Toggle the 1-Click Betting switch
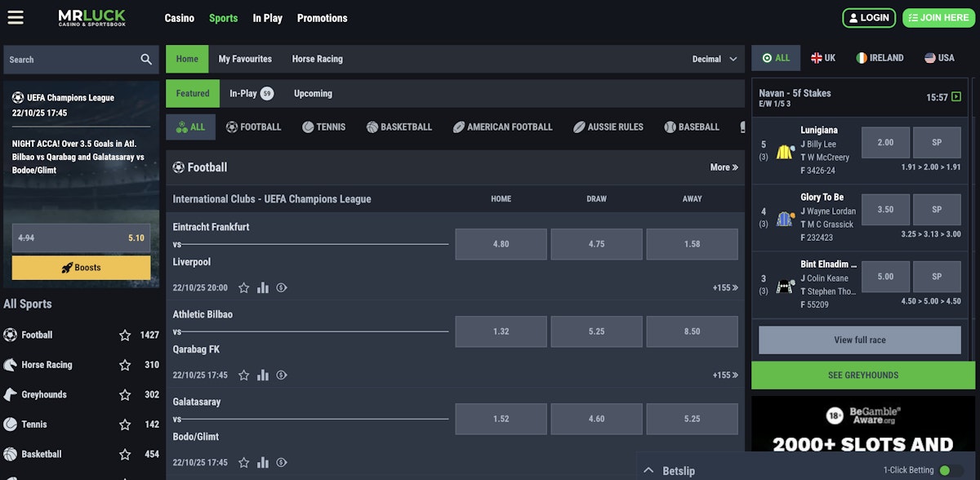 point(950,470)
